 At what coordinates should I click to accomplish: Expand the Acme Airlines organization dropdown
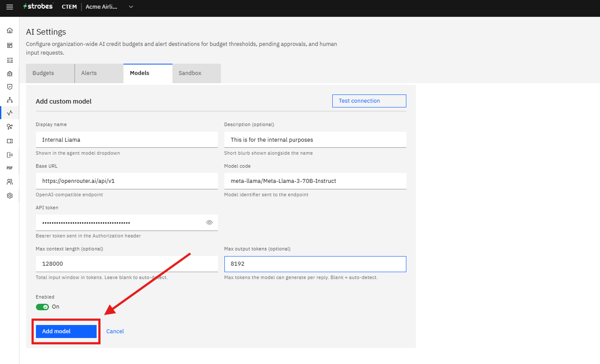coord(110,7)
